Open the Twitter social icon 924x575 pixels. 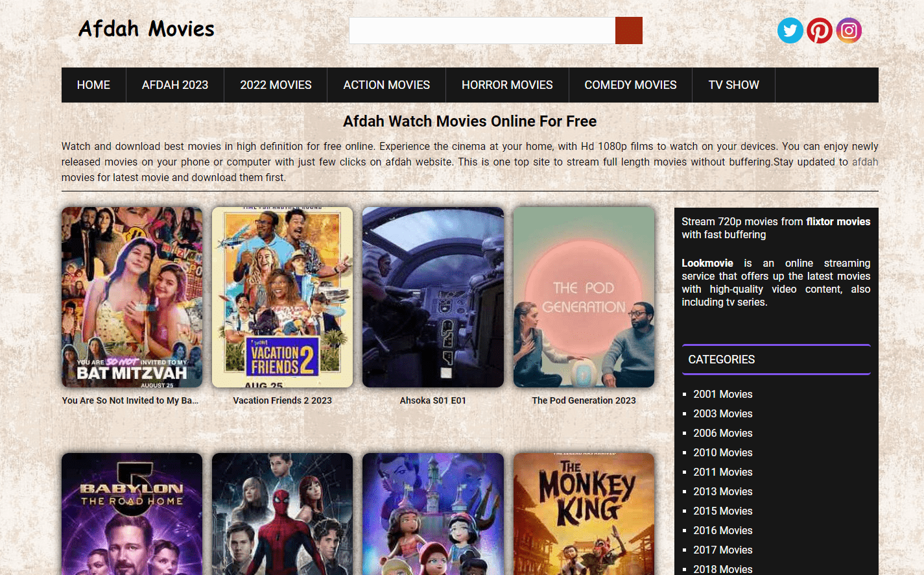[790, 31]
